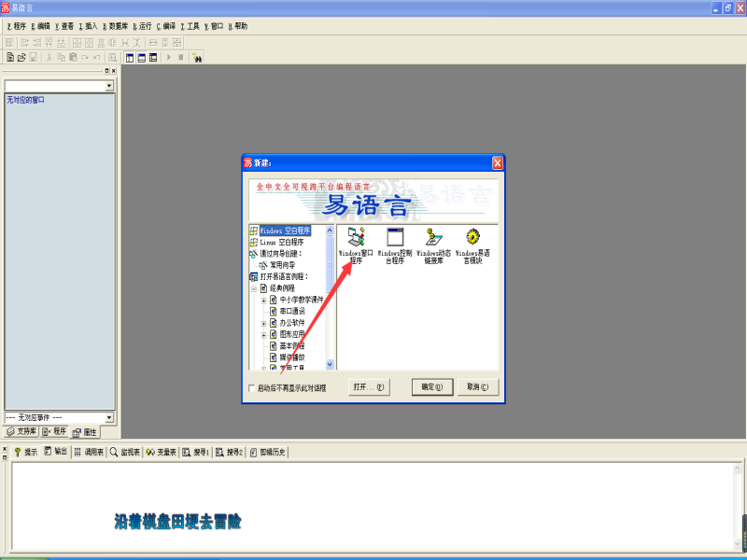
Task: Click the Paste clipboard toolbar icon
Action: tap(73, 58)
